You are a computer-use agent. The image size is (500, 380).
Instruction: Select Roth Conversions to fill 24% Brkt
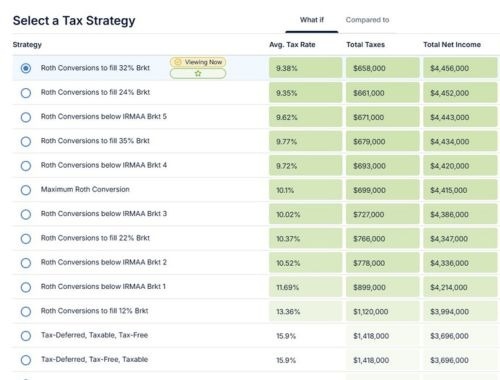point(26,93)
